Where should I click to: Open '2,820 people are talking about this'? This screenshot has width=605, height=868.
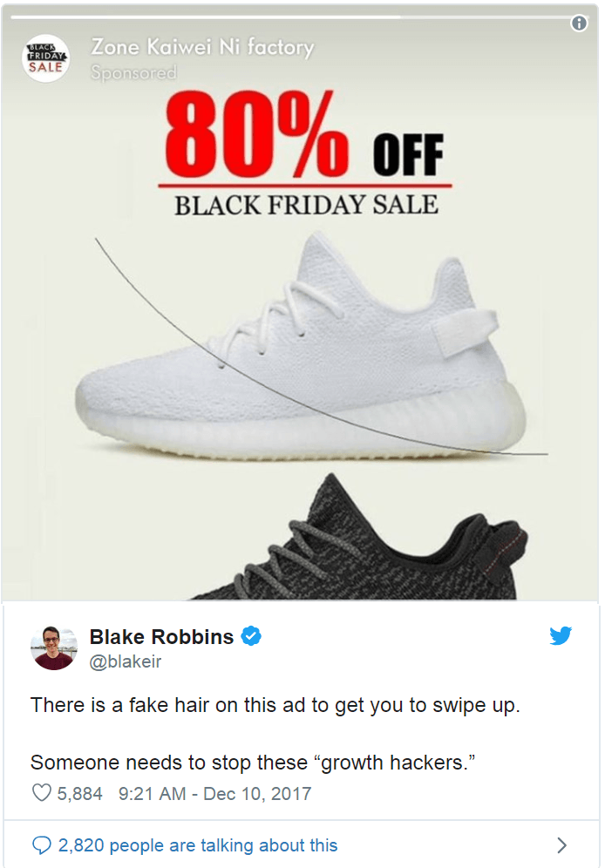(x=198, y=845)
